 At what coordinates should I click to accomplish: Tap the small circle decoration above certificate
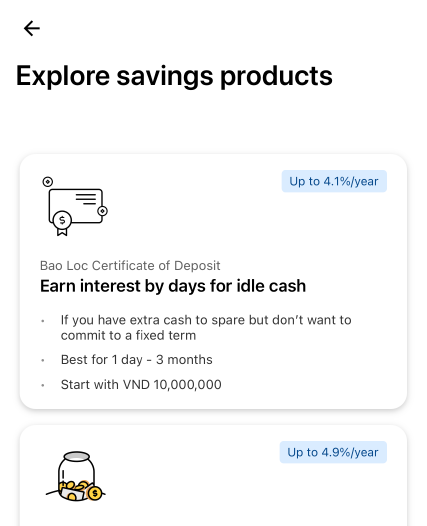tap(48, 182)
